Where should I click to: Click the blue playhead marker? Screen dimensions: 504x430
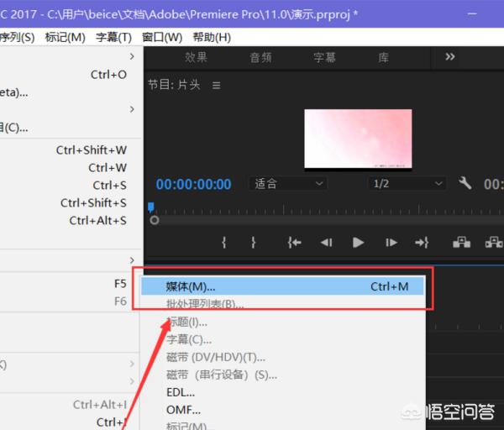[150, 207]
